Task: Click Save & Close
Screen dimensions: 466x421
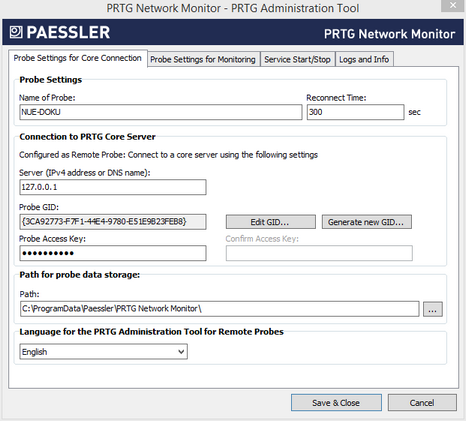Action: (x=336, y=403)
